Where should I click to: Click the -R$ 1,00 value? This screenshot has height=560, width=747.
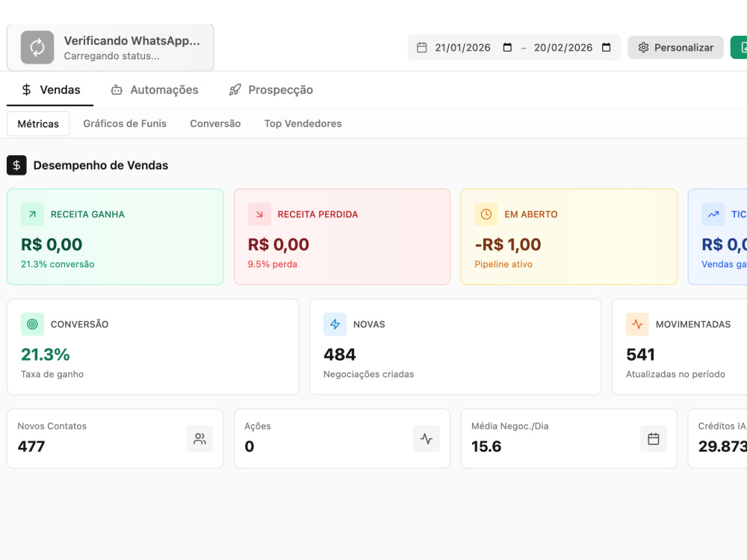pos(508,244)
